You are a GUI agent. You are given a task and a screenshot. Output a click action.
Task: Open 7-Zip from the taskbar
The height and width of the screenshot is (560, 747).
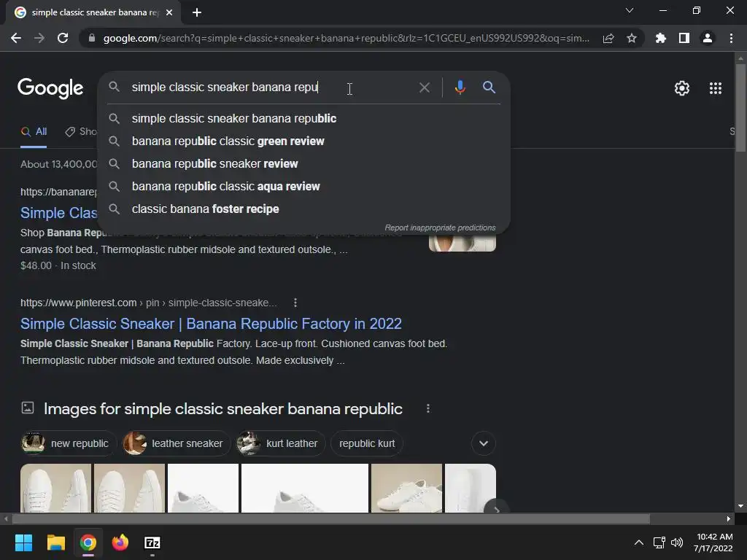pyautogui.click(x=152, y=542)
